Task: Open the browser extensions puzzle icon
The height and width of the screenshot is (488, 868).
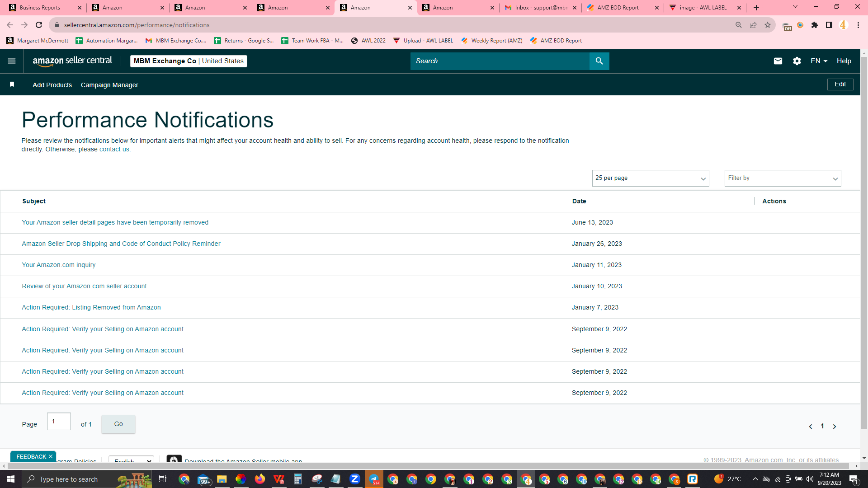Action: tap(815, 25)
